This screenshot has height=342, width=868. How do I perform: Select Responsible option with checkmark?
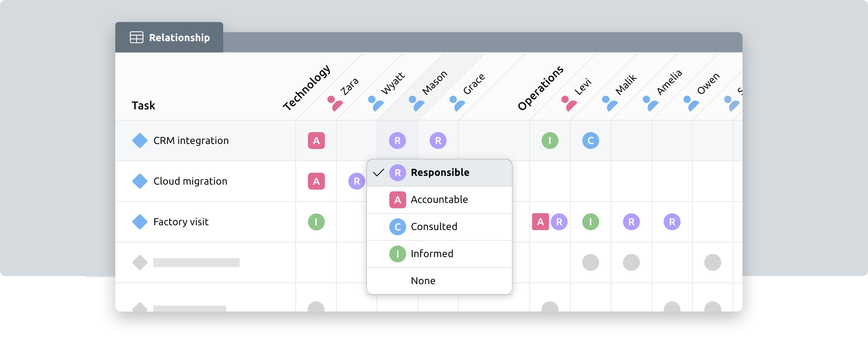439,173
